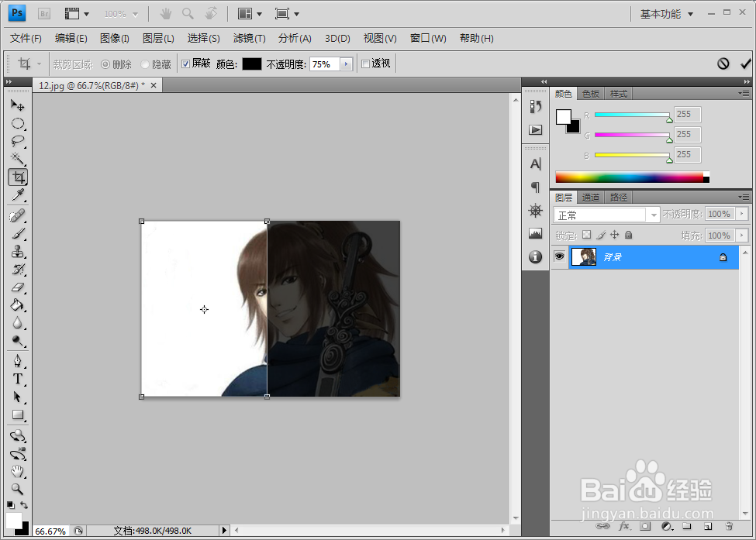Select the Blur tool

[x=18, y=323]
